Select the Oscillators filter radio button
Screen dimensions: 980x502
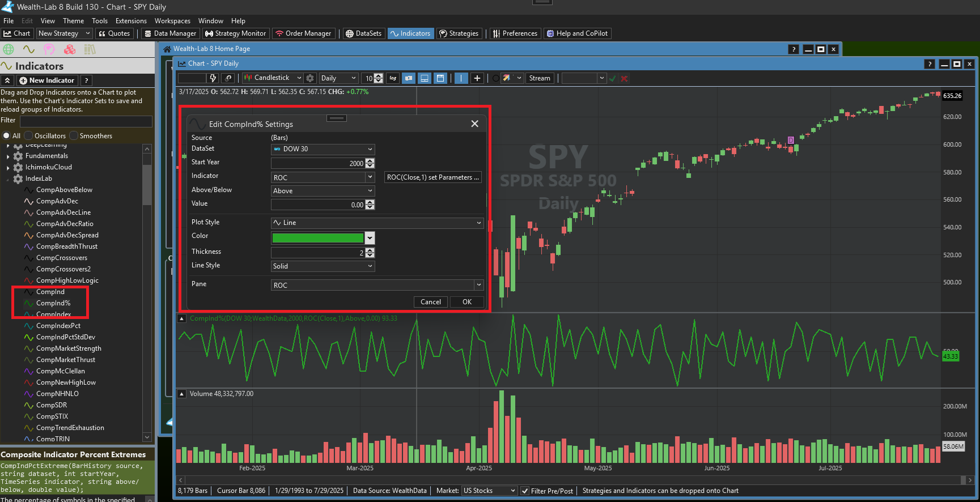[x=28, y=136]
